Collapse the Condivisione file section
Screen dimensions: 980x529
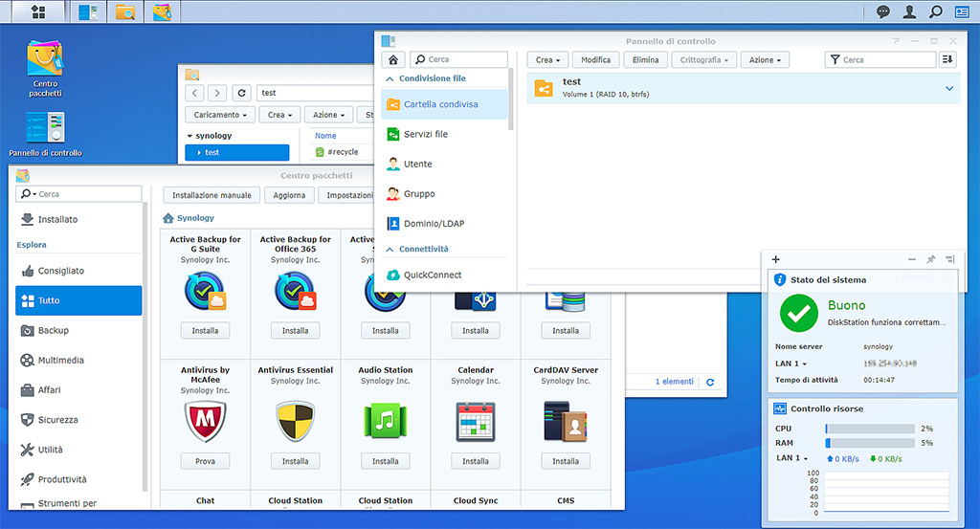(x=390, y=78)
